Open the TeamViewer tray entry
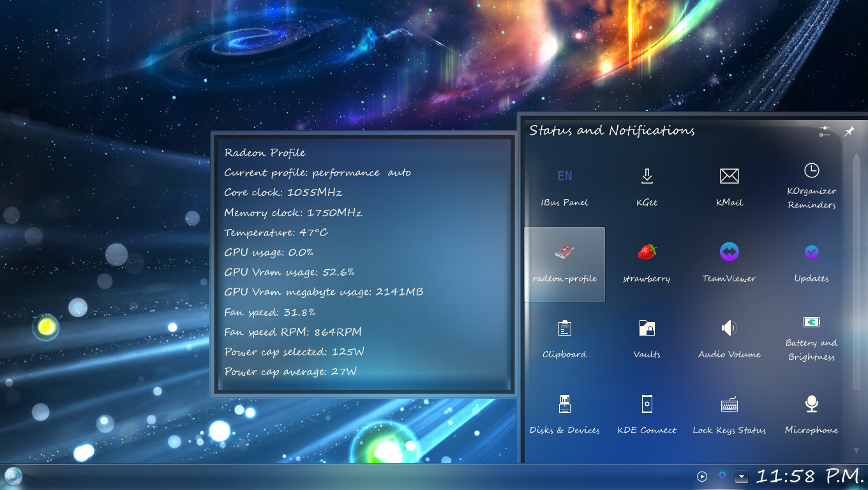The image size is (868, 490). click(x=729, y=264)
